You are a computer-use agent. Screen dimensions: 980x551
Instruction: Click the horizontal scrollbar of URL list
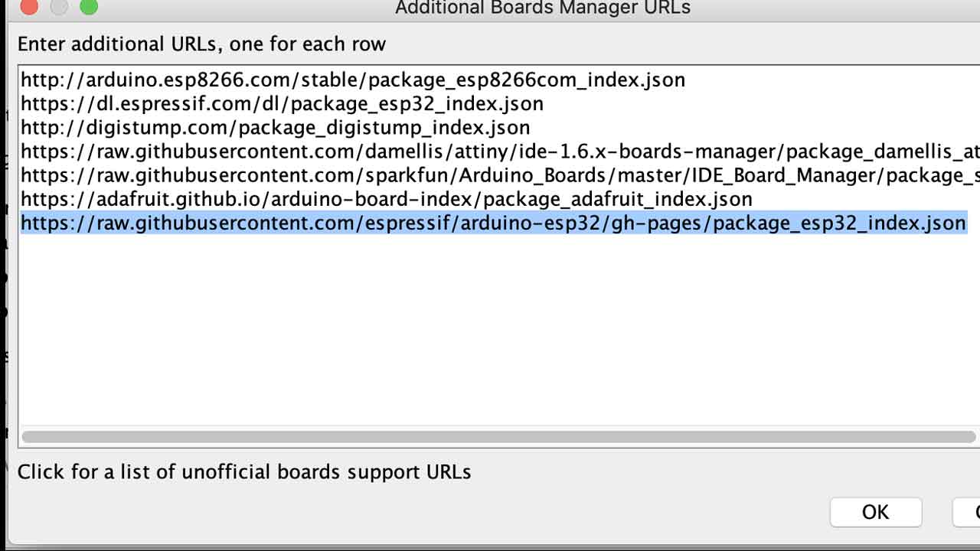click(x=499, y=437)
